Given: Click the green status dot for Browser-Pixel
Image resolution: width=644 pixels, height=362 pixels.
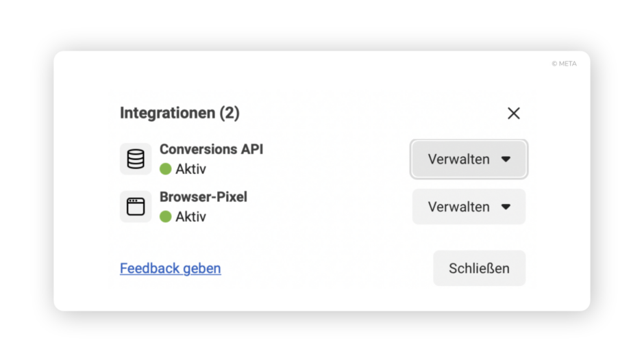Looking at the screenshot, I should (166, 216).
